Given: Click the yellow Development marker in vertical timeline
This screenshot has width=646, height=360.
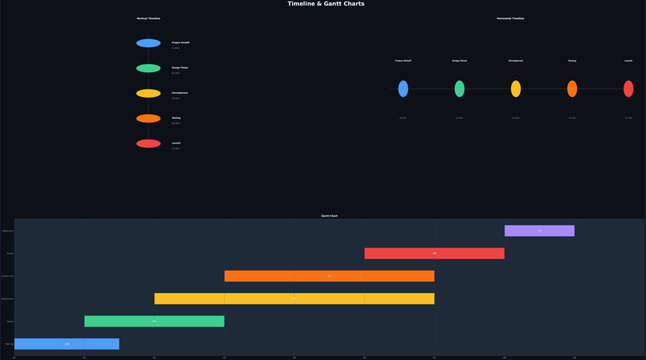Looking at the screenshot, I should click(x=148, y=94).
